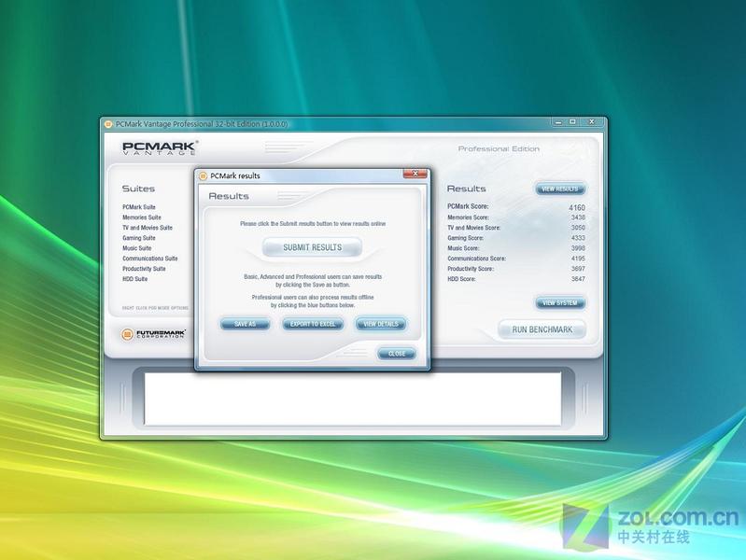Click the HDD Score label
Viewport: 746px width, 560px height.
461,279
